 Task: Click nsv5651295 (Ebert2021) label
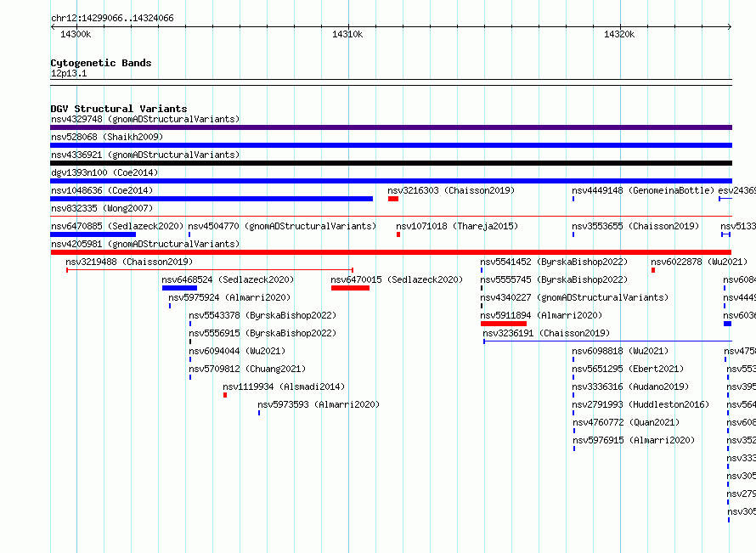pos(628,369)
